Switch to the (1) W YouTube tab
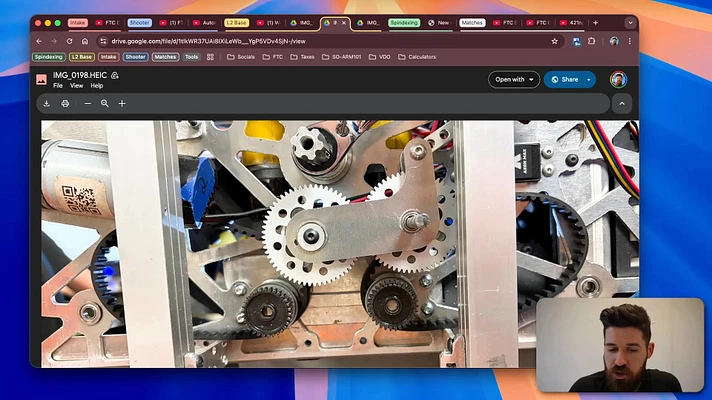The height and width of the screenshot is (400, 712). [x=268, y=23]
